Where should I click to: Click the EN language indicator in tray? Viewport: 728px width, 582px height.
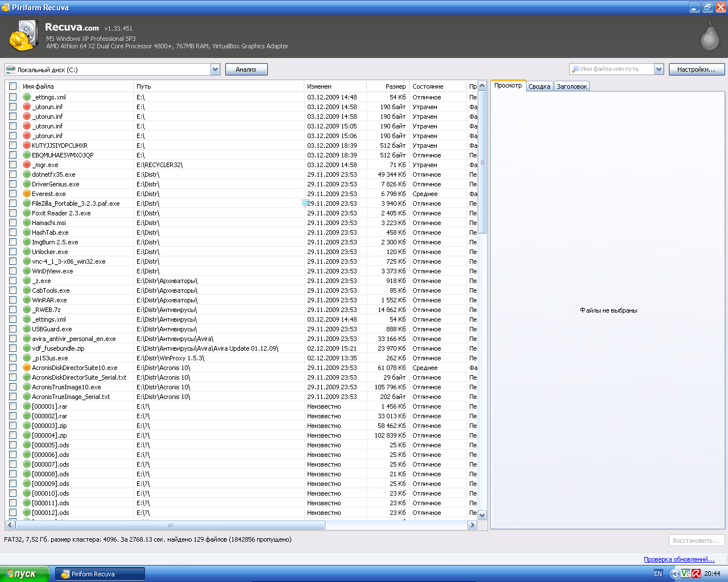pos(658,573)
